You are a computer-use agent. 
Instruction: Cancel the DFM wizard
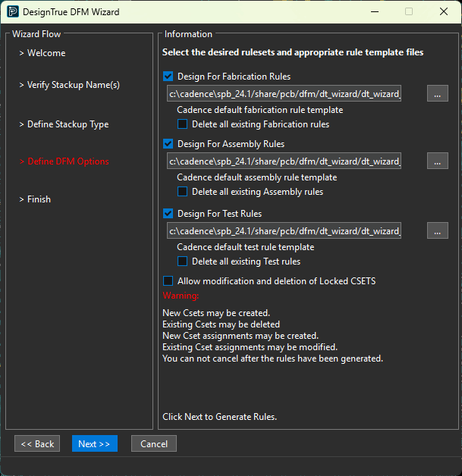[154, 443]
